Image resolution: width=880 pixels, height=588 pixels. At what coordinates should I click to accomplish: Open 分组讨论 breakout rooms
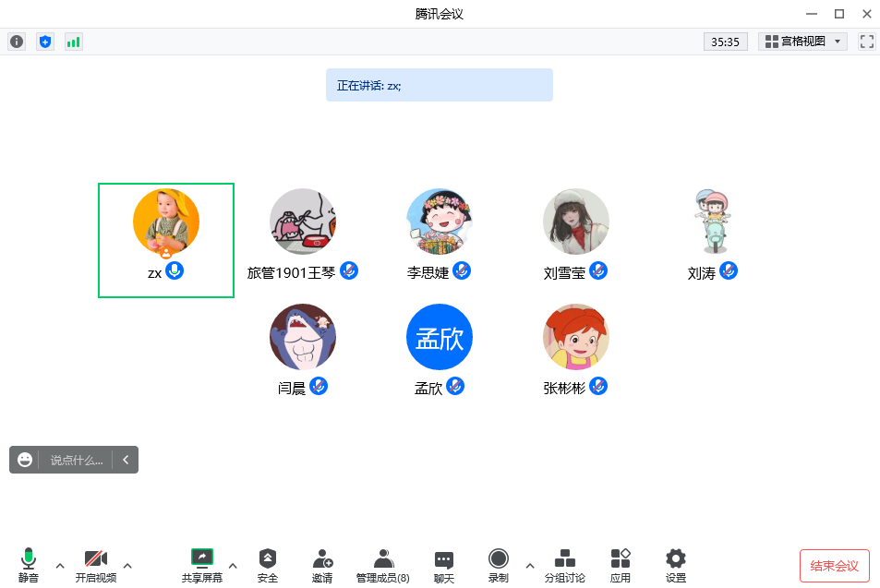click(x=564, y=566)
